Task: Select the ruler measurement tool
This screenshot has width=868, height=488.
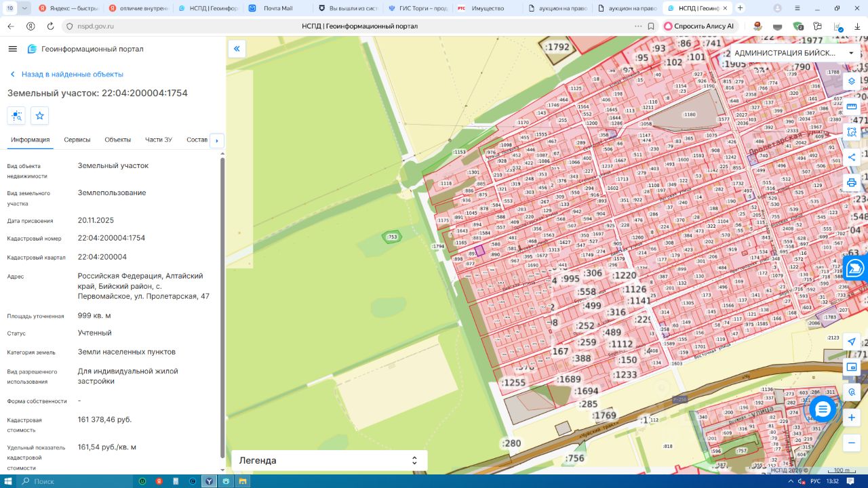Action: (852, 106)
